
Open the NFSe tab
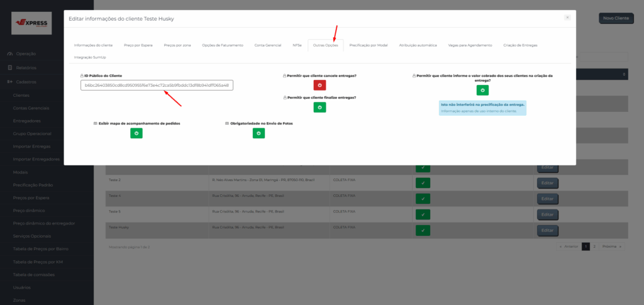297,45
